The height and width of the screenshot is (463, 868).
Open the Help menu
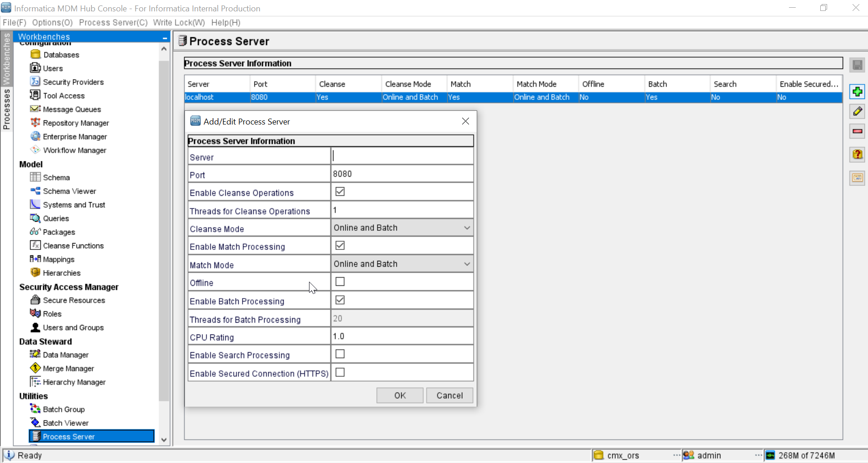pos(226,22)
